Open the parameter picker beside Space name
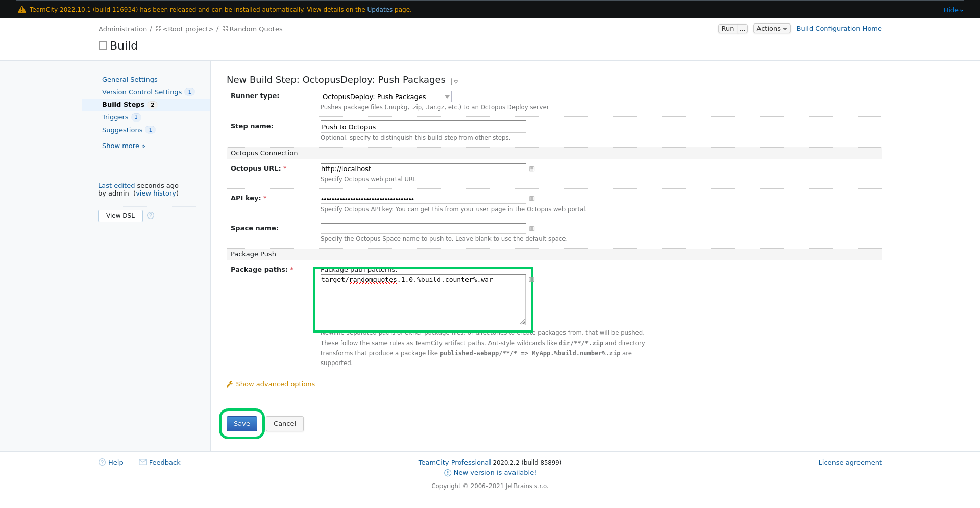The width and height of the screenshot is (980, 508). pyautogui.click(x=532, y=228)
